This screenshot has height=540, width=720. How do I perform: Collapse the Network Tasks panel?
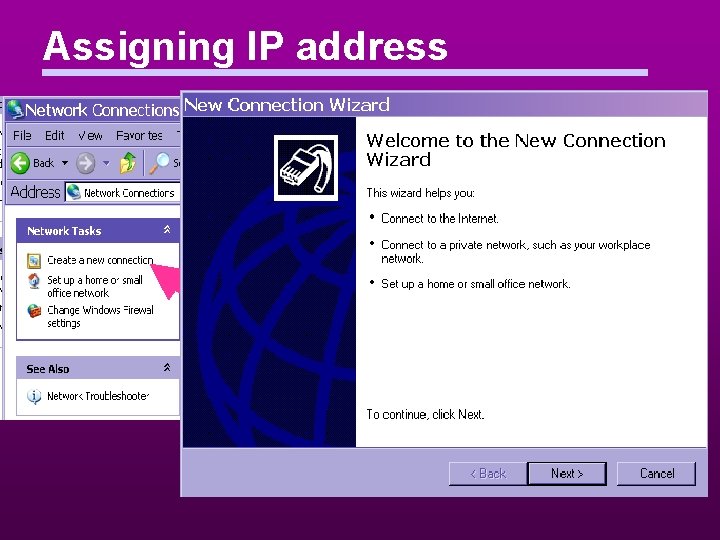tap(167, 230)
